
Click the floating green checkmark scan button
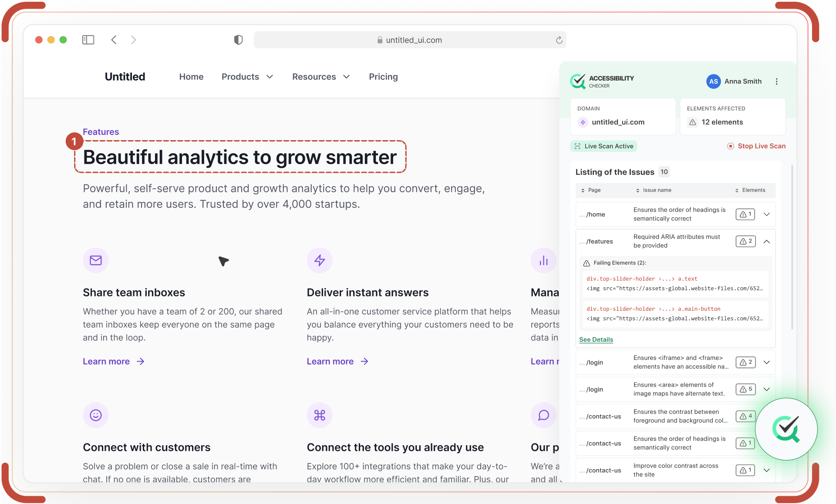click(x=786, y=429)
